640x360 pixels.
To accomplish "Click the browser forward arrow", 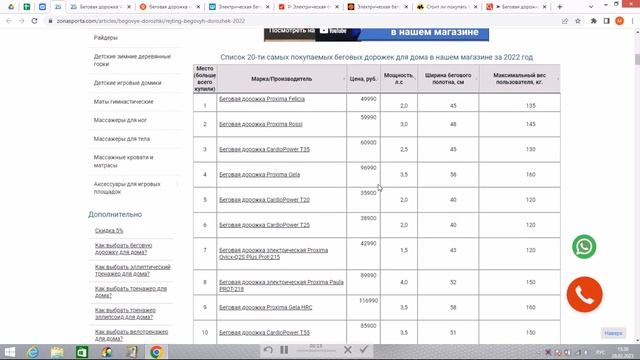I will tap(21, 21).
